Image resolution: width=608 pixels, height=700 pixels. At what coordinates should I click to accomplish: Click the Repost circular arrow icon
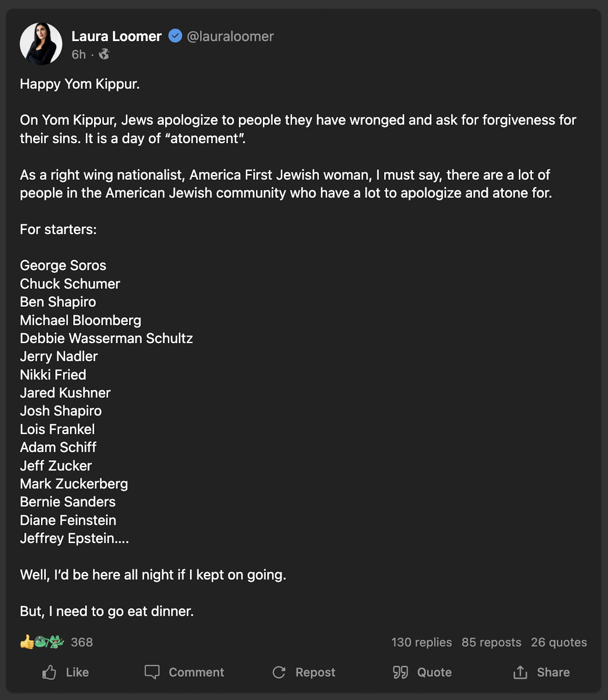(x=279, y=672)
